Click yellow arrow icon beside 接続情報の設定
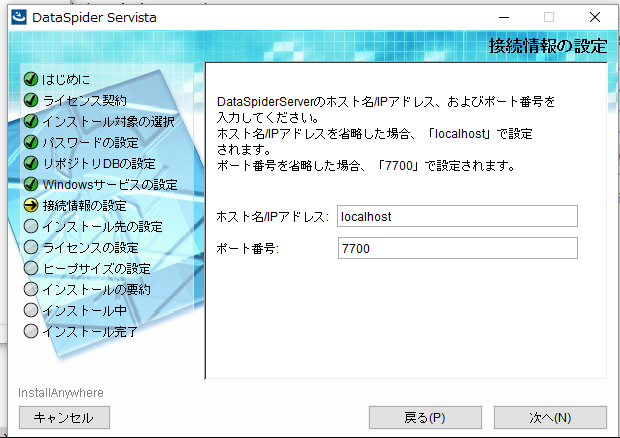Viewport: 620px width, 438px height. (31, 205)
